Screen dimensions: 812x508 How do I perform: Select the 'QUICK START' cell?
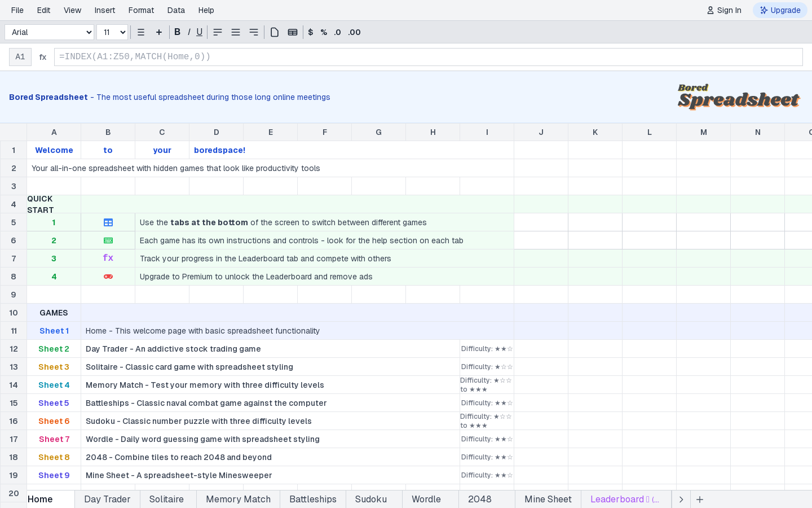(54, 204)
